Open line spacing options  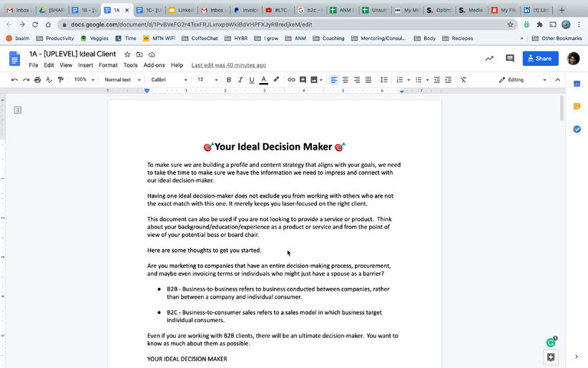point(384,79)
